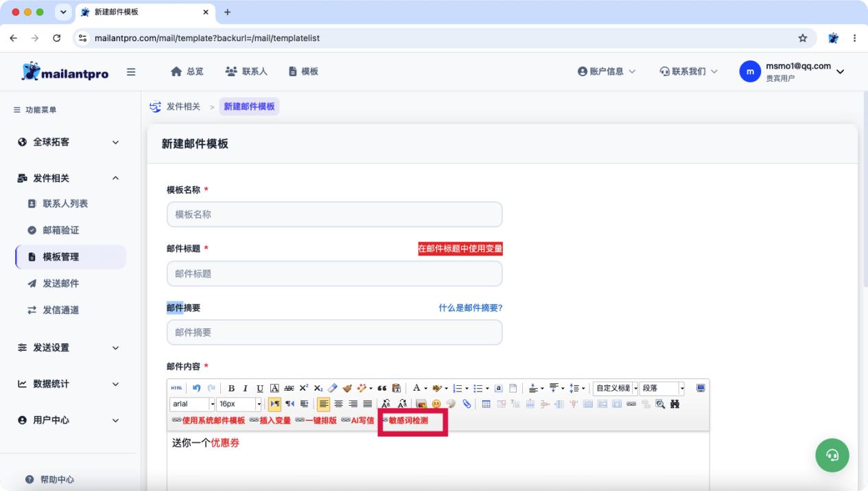Screen dimensions: 868x491
Task: Undo last edit in editor toolbar
Action: [196, 388]
